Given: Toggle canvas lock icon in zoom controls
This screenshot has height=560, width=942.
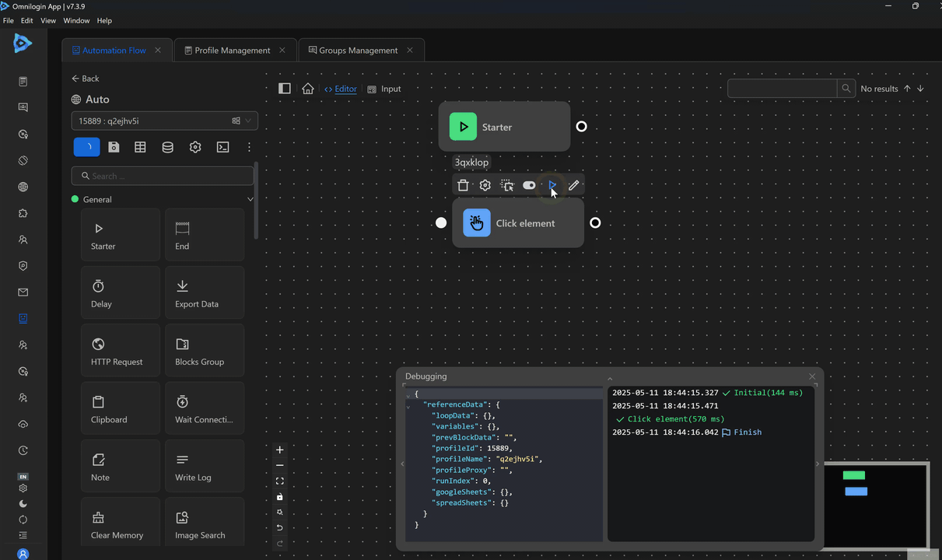Looking at the screenshot, I should [280, 497].
